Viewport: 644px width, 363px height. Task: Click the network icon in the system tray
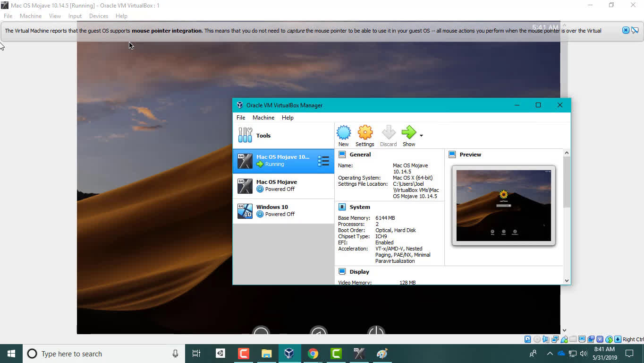coord(573,354)
